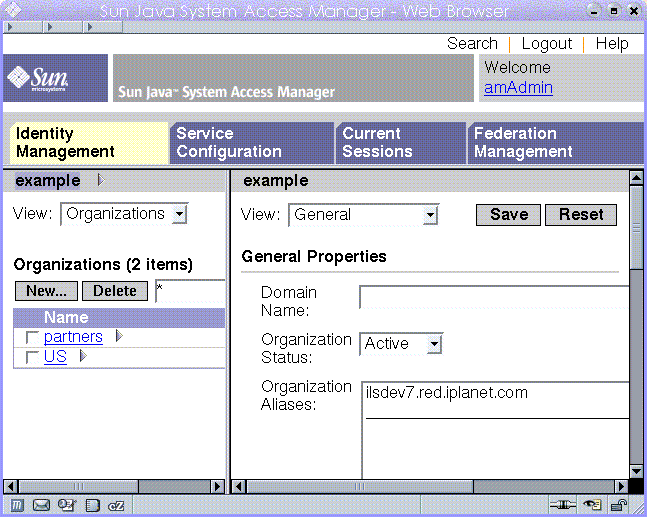Click the right pane scroll-left arrow
647x517 pixels.
pos(238,486)
